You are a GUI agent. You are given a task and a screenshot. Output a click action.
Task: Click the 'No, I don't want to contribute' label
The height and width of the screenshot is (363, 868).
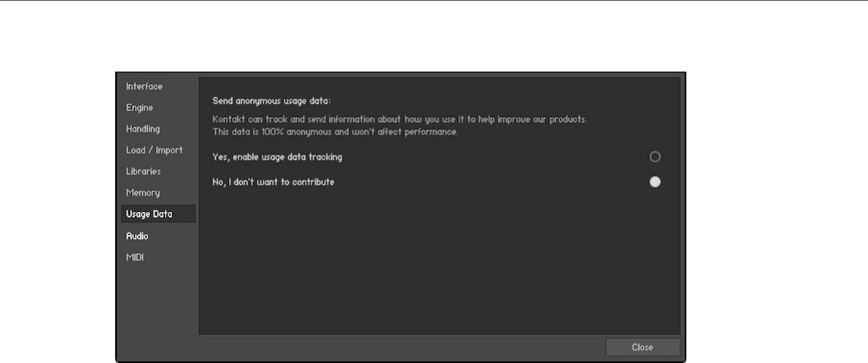(274, 182)
